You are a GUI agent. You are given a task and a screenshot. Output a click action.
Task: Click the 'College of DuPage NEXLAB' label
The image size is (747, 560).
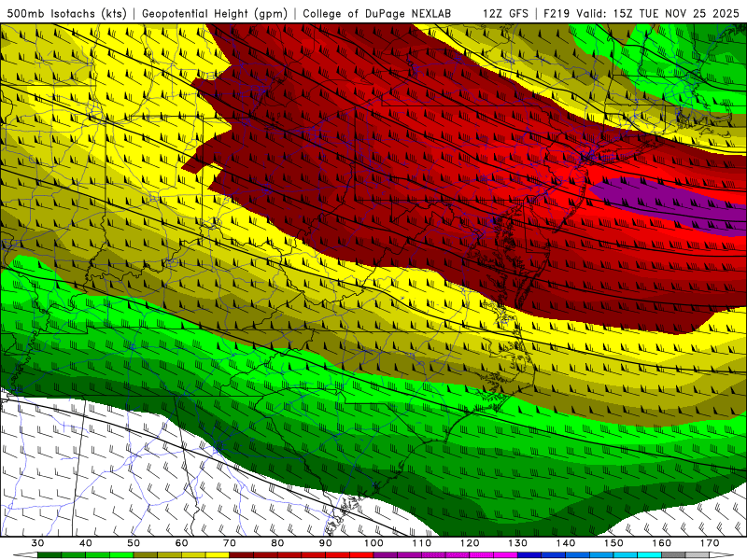(x=377, y=13)
